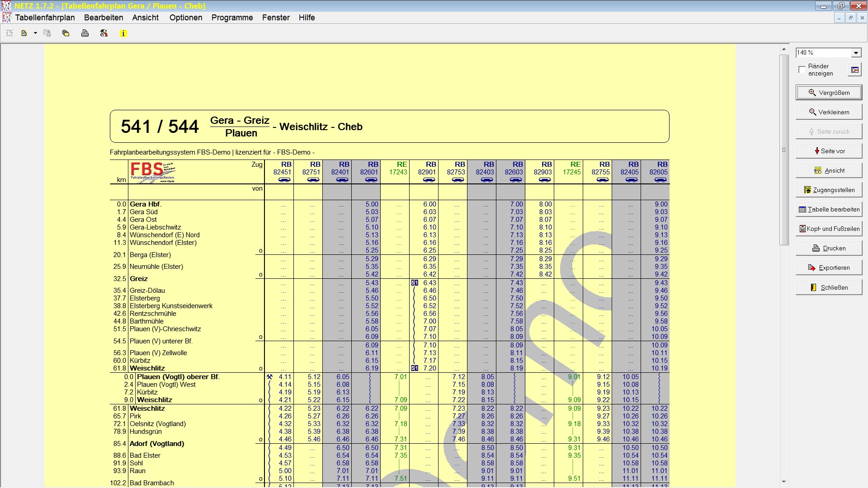Click the Exportieren button

tap(829, 267)
